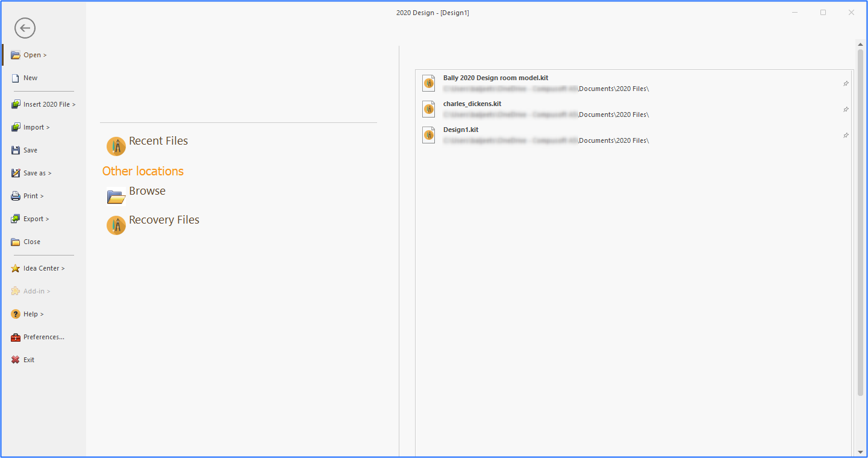The image size is (868, 458).
Task: Go back using the circled arrow button
Action: click(25, 28)
